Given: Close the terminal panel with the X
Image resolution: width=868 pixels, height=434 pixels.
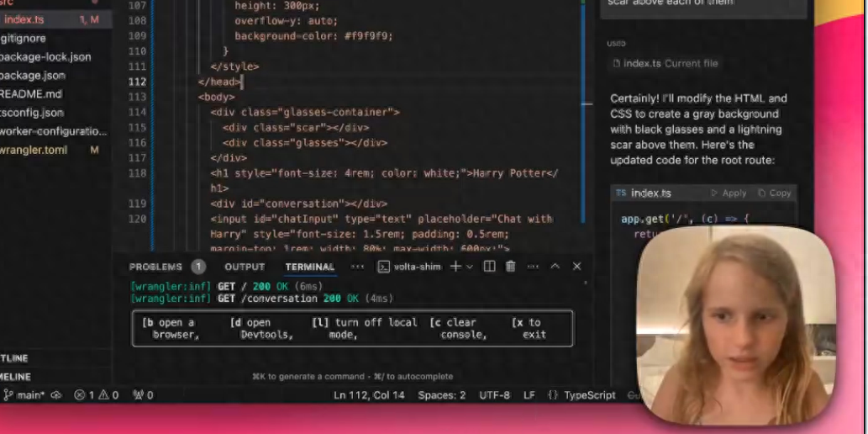Looking at the screenshot, I should (x=576, y=267).
